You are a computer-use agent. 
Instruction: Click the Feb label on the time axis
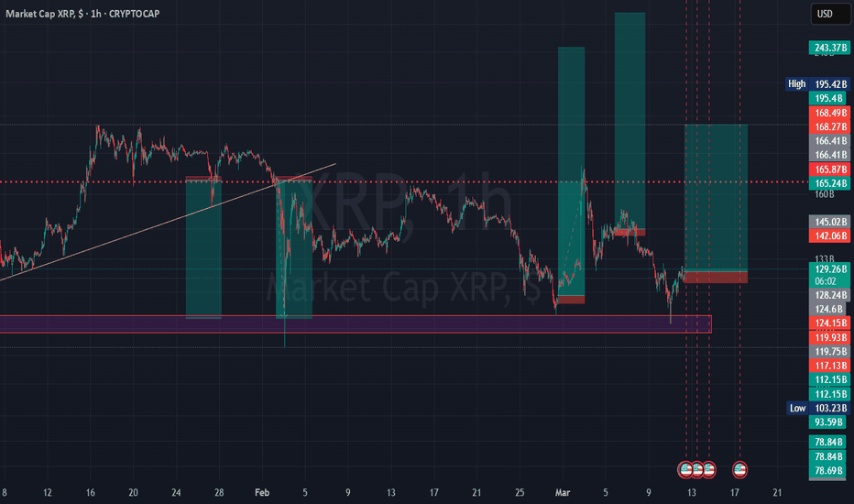[x=262, y=493]
